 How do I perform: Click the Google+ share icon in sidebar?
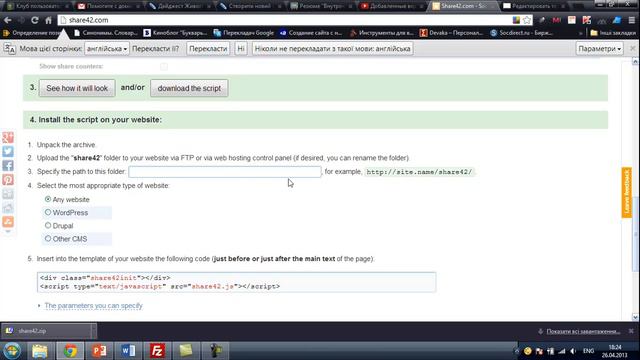8,138
